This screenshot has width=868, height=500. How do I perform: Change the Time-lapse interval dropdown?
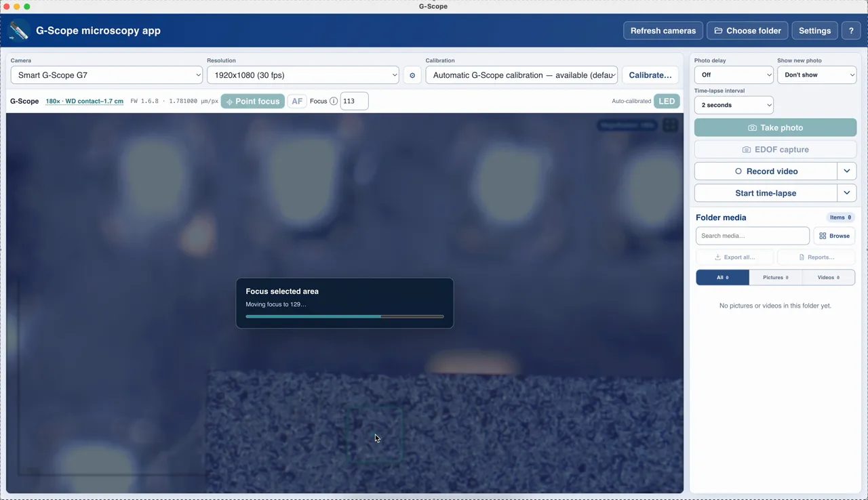[x=734, y=105]
